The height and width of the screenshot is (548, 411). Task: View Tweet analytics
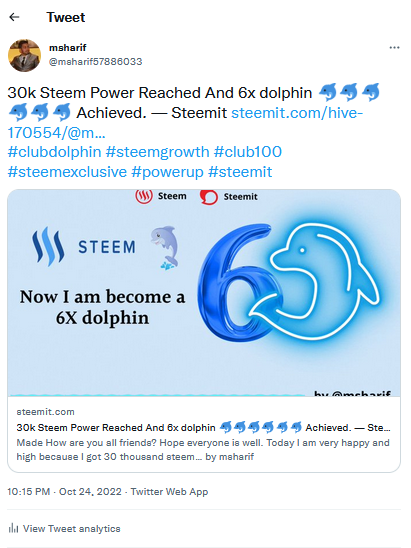(x=64, y=528)
